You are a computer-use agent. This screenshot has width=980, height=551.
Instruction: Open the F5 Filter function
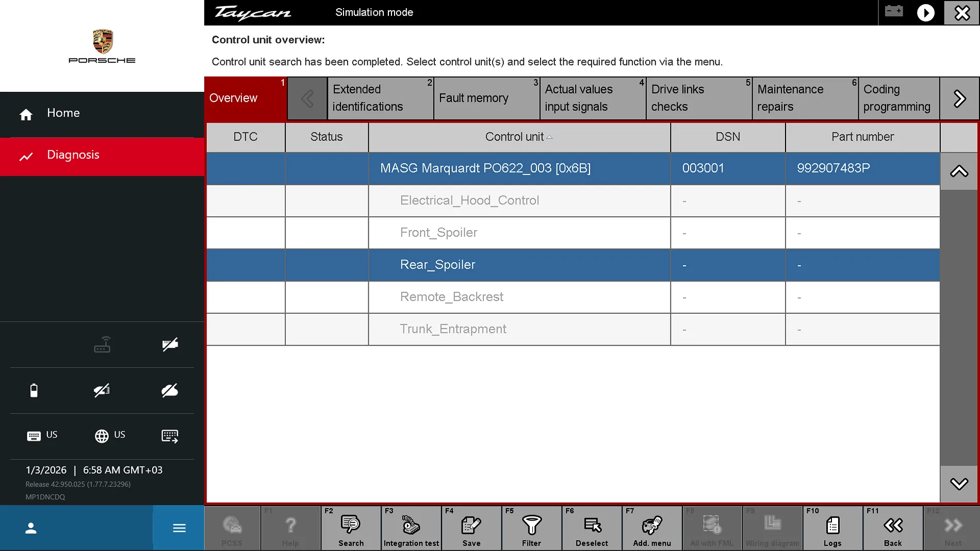(x=531, y=528)
